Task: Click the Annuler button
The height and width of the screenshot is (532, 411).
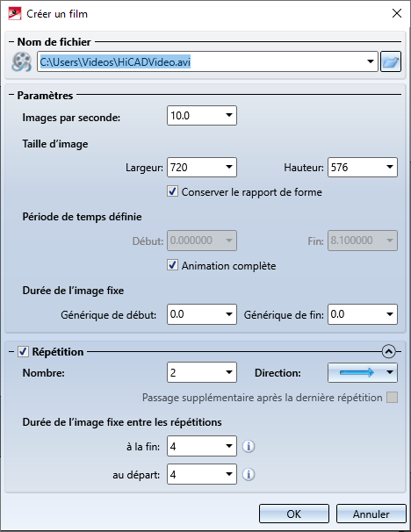Action: [371, 514]
